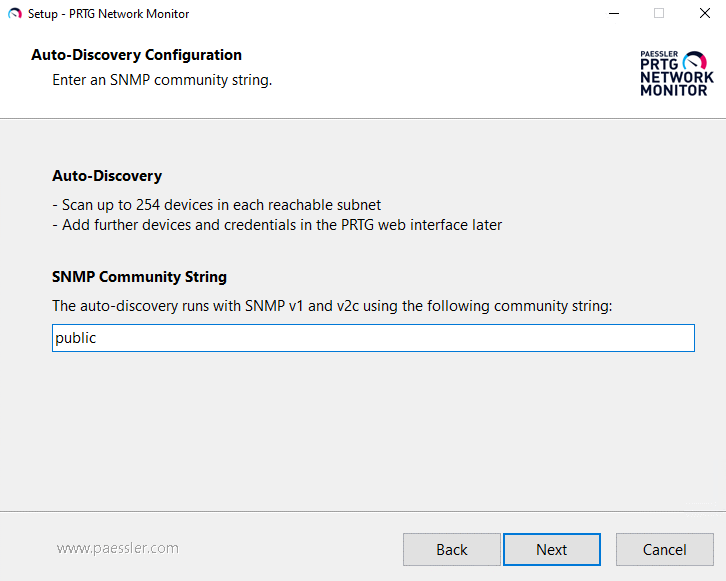Click the 'Scan up to 254 devices' line

tap(216, 204)
